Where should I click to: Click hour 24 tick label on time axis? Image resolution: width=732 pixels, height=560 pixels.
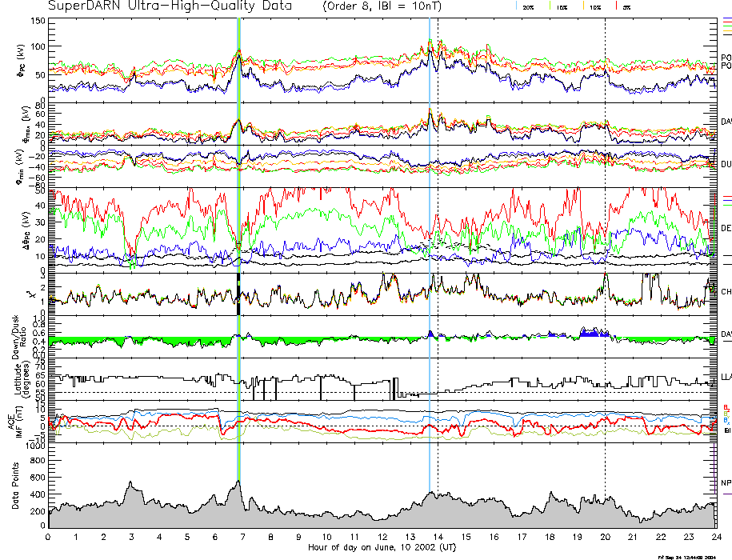(716, 537)
